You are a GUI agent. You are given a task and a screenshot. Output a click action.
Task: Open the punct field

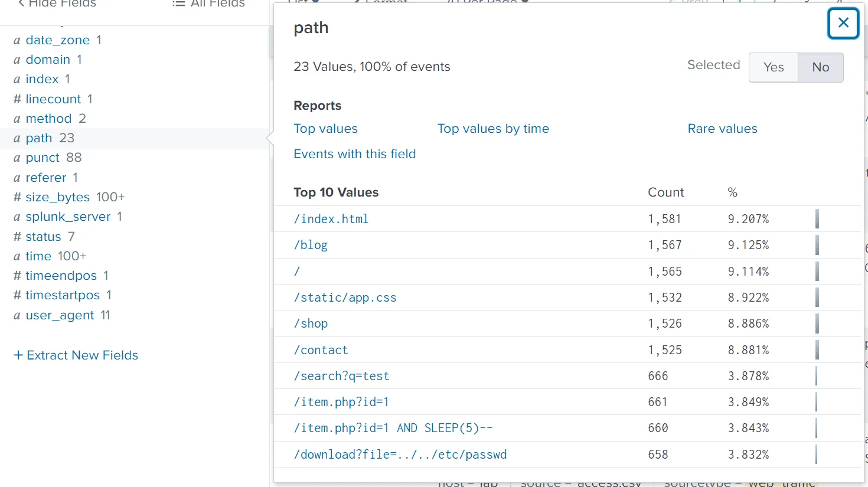(x=43, y=158)
